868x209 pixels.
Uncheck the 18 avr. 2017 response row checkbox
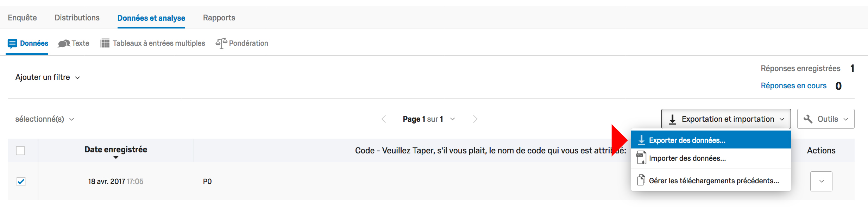[x=21, y=182]
